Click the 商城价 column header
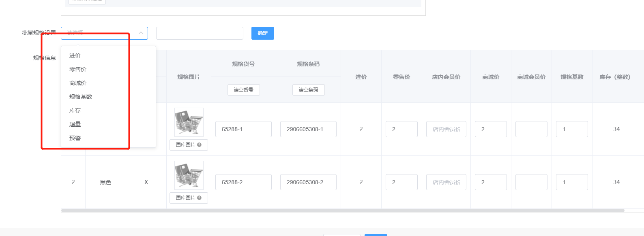Viewport: 644px width, 236px height. pos(491,77)
